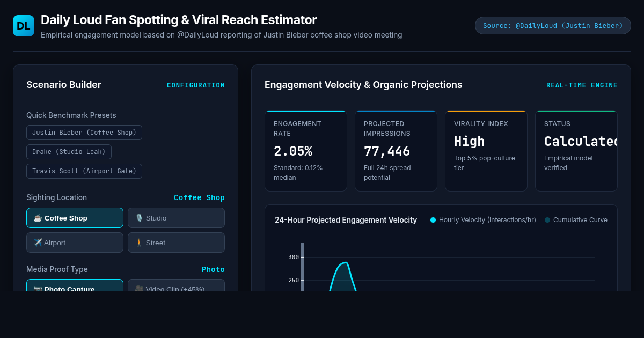Choose Photo Capture media proof type
The image size is (644, 338).
point(75,286)
